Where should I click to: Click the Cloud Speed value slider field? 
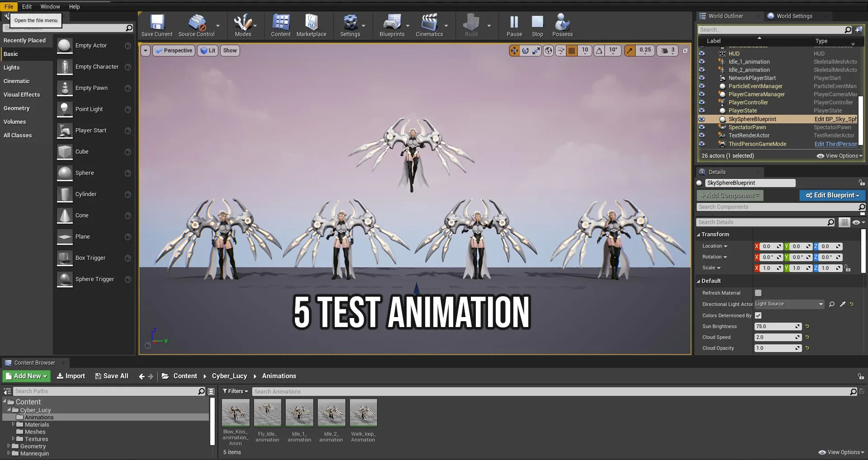pos(778,337)
